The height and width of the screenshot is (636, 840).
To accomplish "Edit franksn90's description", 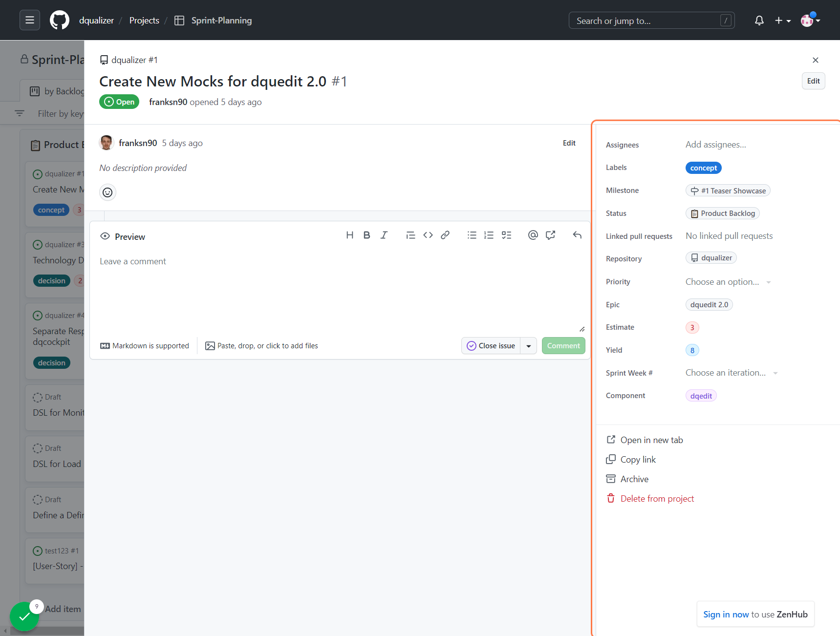I will click(x=569, y=143).
